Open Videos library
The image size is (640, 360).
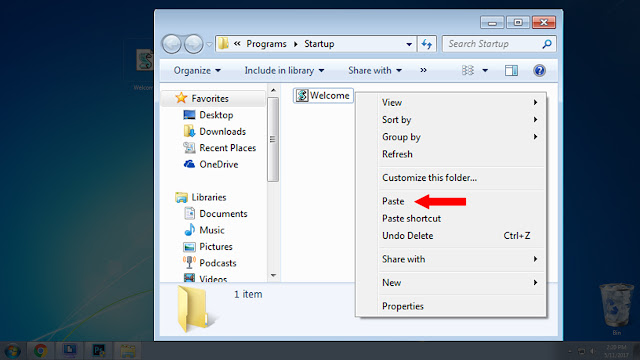point(213,278)
